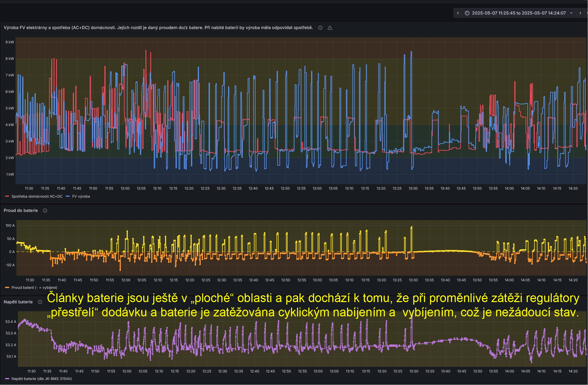Click the 2025-05-07 time range text
This screenshot has height=385, width=588.
(519, 13)
